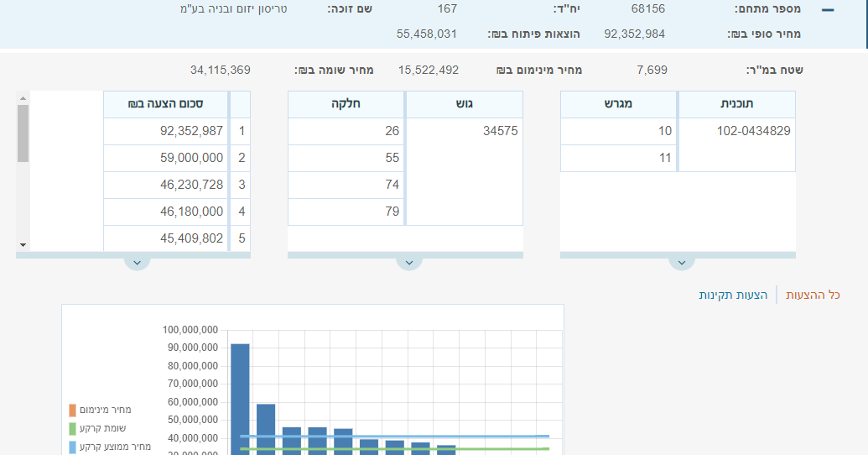The height and width of the screenshot is (455, 868).
Task: Collapse the tender 68156 section with the minus icon
Action: point(828,10)
